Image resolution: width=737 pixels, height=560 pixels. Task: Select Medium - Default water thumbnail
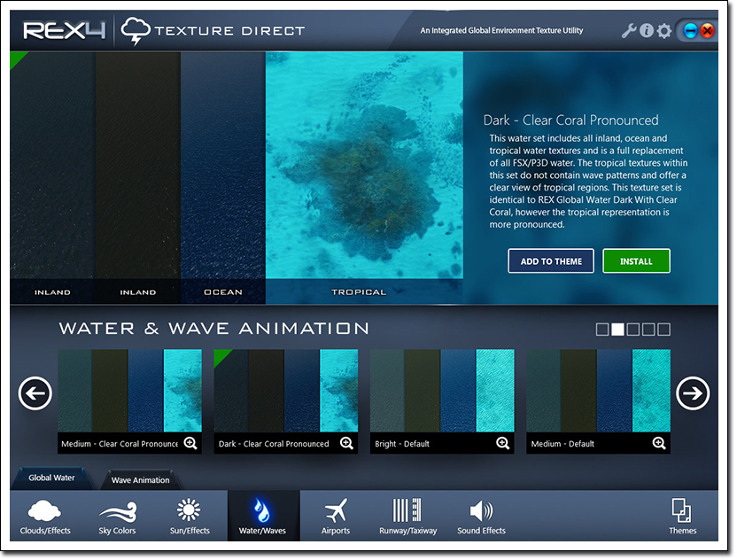(x=598, y=391)
